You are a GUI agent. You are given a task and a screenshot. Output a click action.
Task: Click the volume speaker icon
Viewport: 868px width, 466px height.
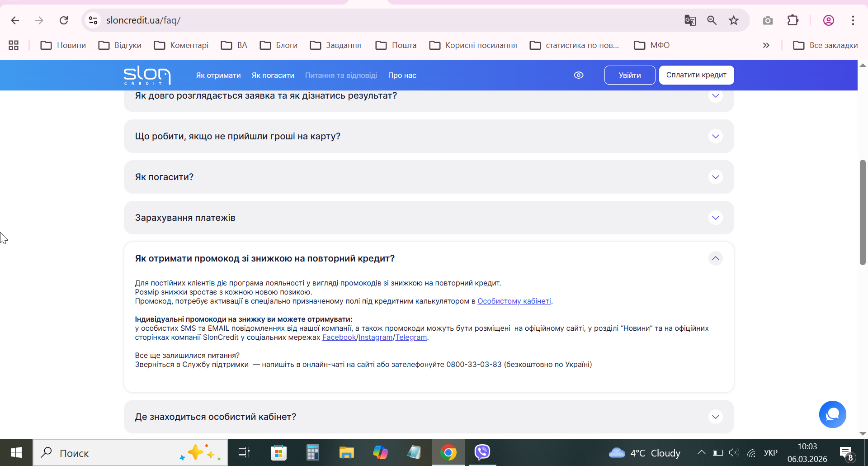pyautogui.click(x=734, y=452)
